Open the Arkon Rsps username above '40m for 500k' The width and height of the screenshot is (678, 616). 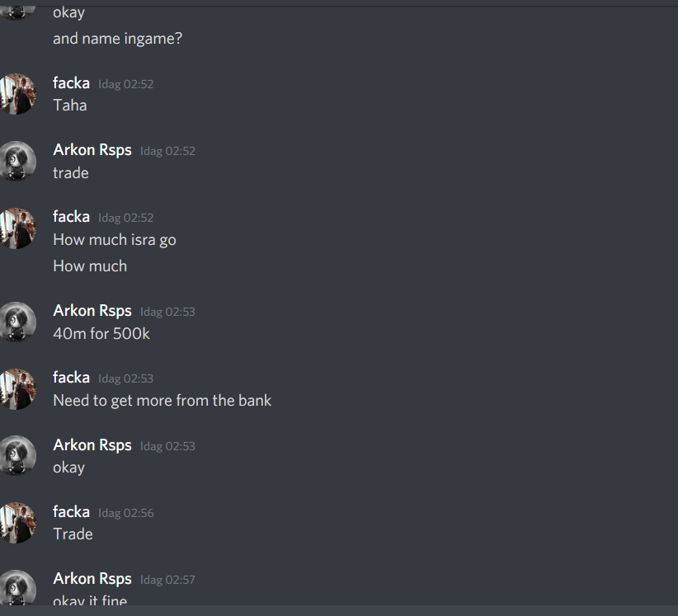(x=92, y=311)
